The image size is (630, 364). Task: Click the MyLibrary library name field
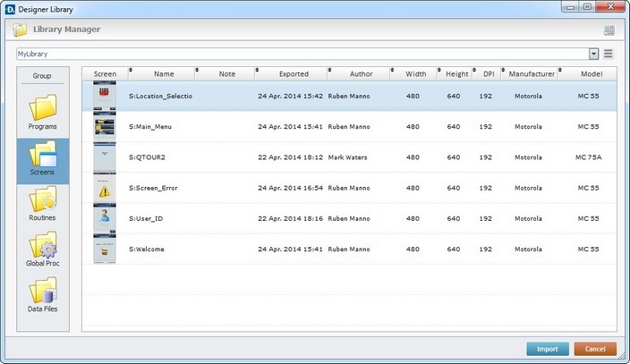click(303, 54)
